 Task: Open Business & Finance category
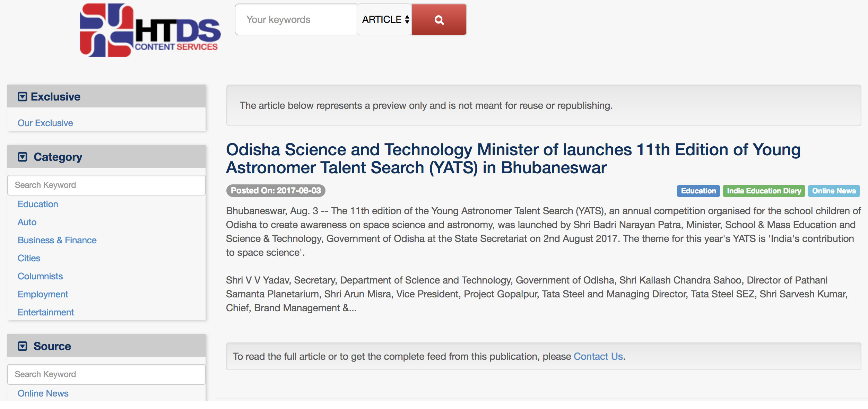[x=57, y=240]
